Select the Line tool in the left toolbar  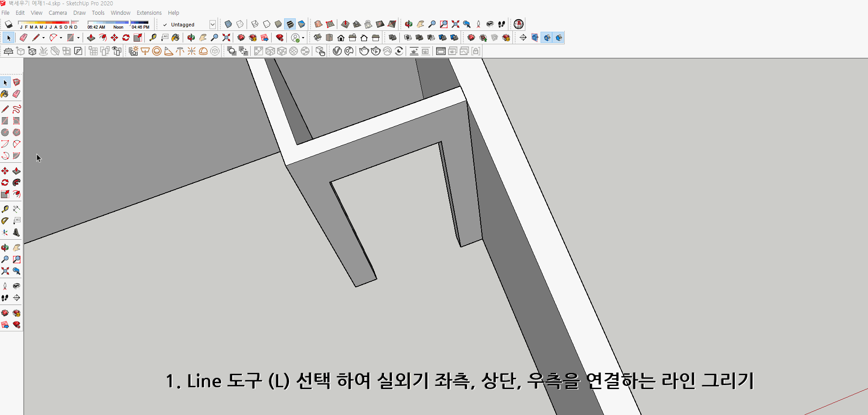point(6,109)
